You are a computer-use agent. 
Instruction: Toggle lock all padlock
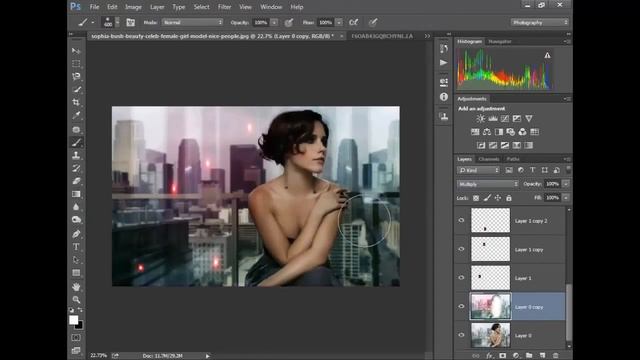[509, 198]
